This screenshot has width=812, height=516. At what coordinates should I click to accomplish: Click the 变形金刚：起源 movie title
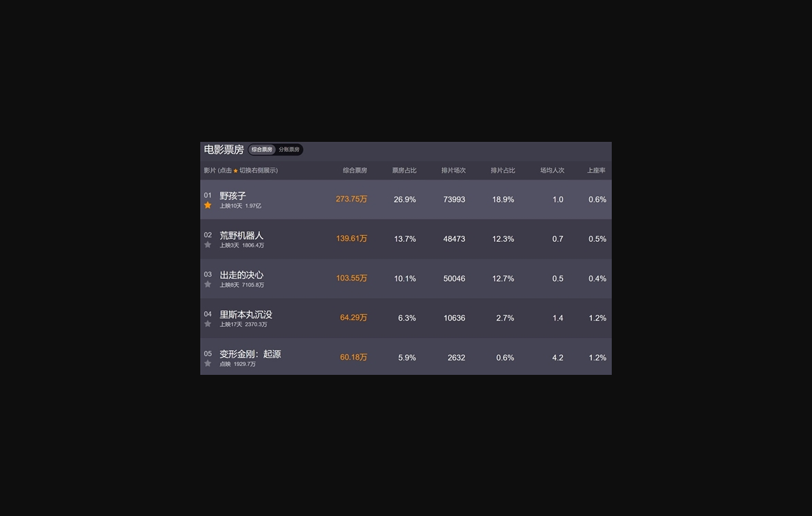pos(250,354)
